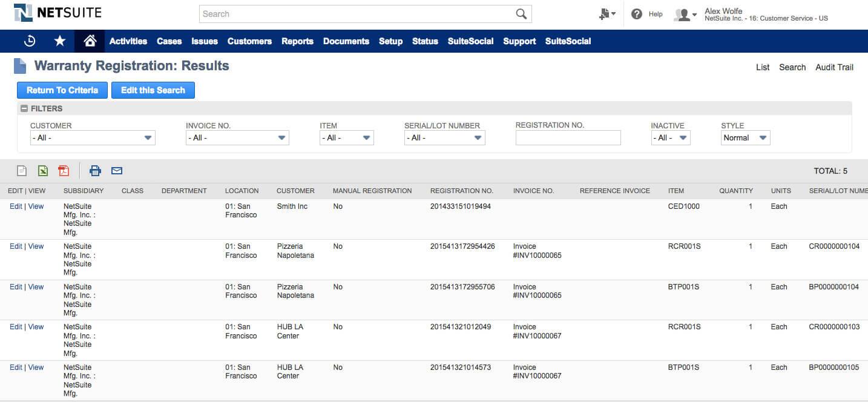
Task: Sort by the Item column header
Action: (x=676, y=191)
